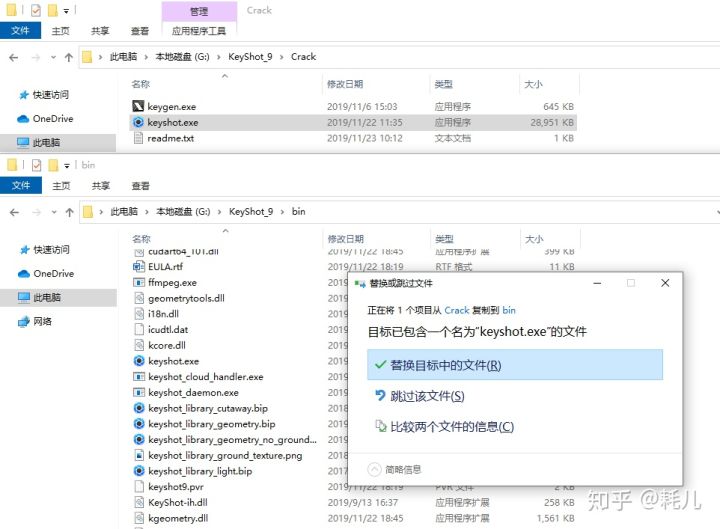720x529 pixels.
Task: Click the bin destination link in dialog
Action: pyautogui.click(x=509, y=310)
